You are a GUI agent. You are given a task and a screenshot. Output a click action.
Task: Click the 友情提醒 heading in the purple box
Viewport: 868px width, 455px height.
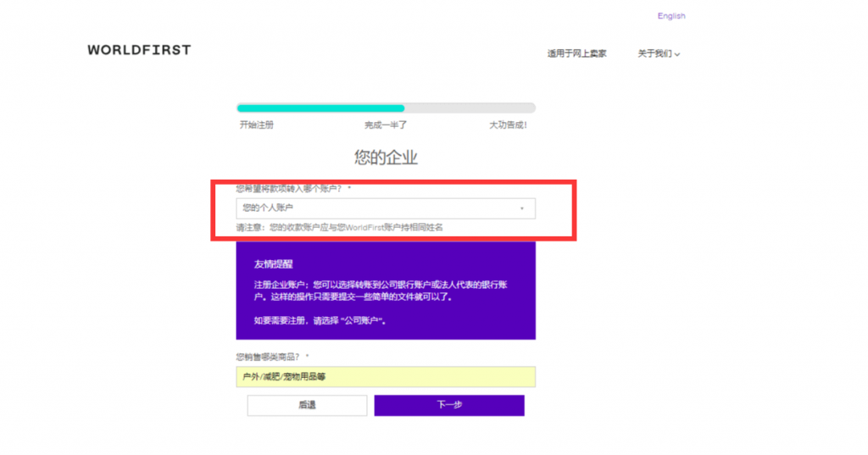pyautogui.click(x=273, y=264)
